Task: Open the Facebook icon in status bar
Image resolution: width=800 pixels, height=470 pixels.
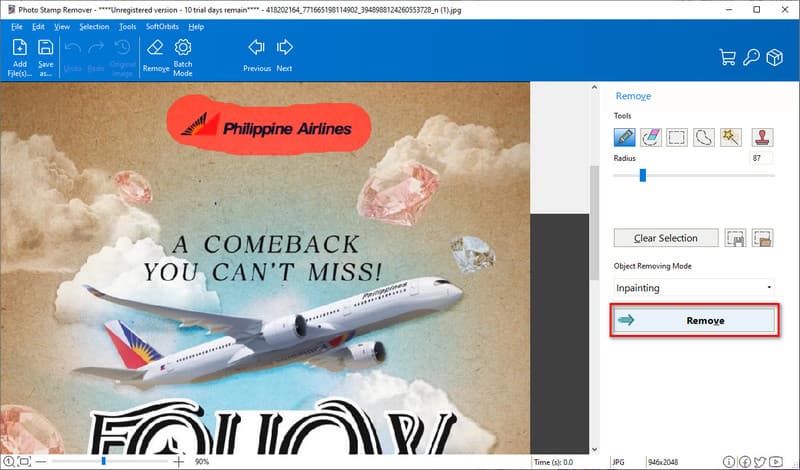Action: point(744,462)
